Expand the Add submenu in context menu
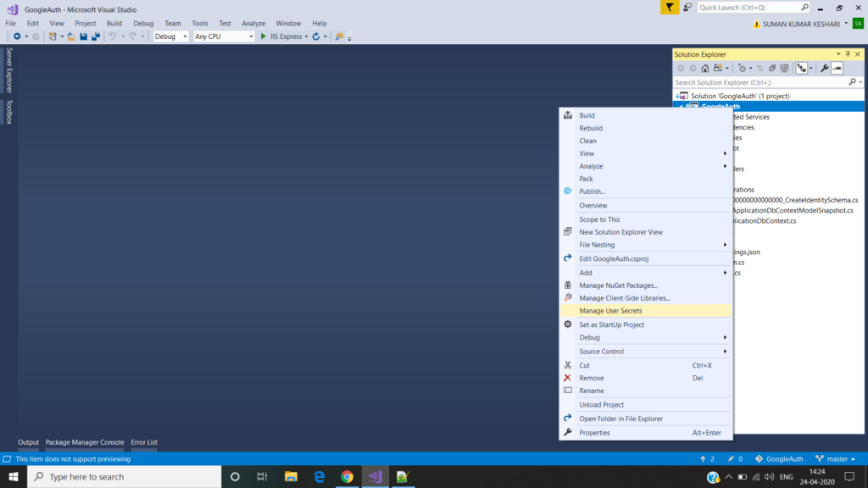 click(x=726, y=273)
